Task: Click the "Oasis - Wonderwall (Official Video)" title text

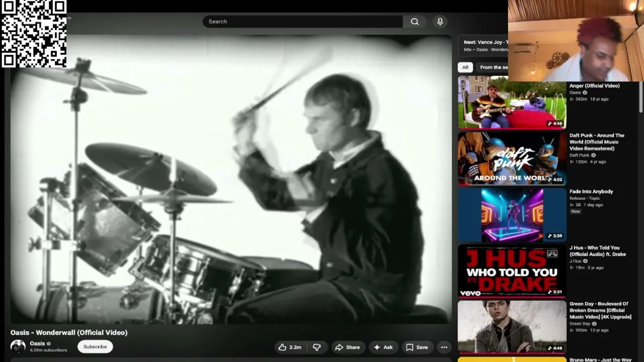Action: pos(69,332)
